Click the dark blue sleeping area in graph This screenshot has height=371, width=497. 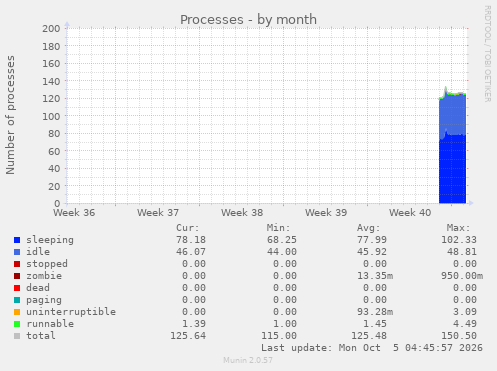click(452, 170)
